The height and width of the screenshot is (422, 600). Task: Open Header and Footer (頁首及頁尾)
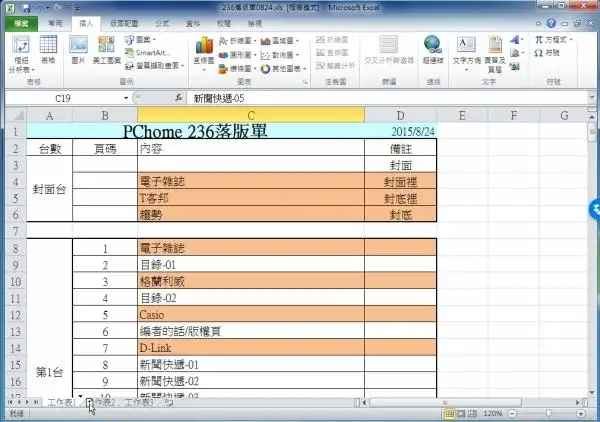495,54
